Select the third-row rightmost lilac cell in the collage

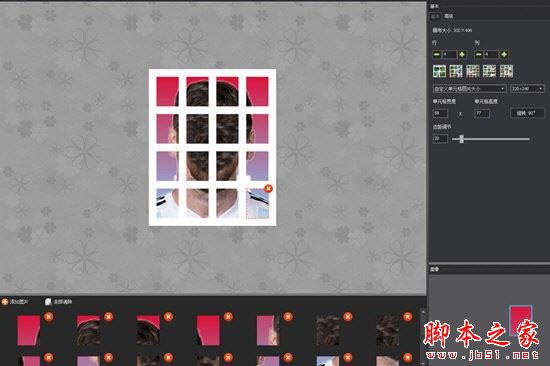click(257, 166)
